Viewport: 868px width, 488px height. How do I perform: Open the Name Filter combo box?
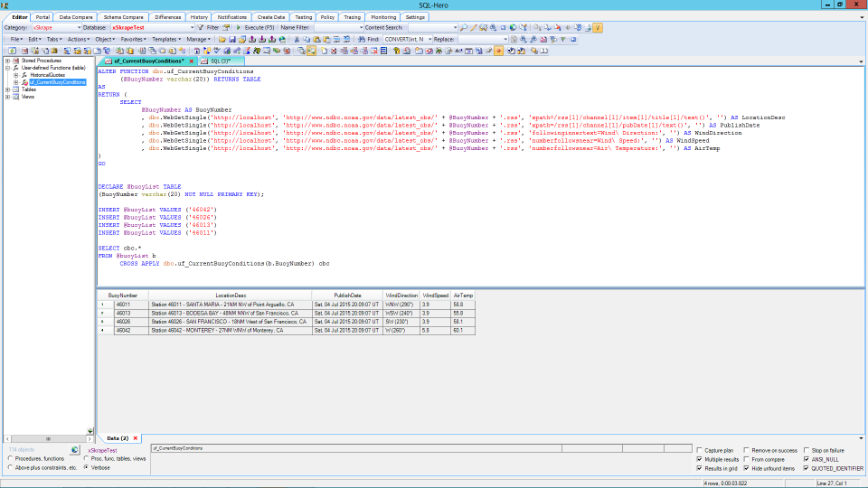[362, 28]
